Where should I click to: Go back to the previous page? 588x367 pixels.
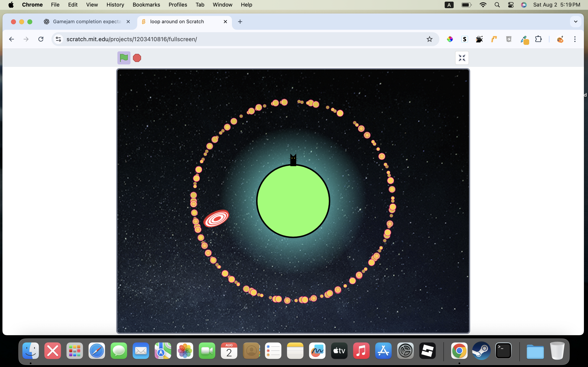(11, 39)
